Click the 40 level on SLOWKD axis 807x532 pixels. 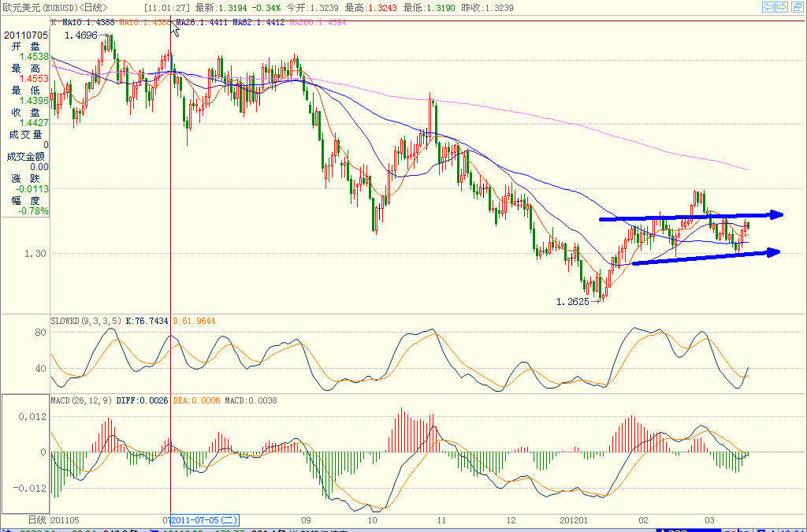[40, 368]
